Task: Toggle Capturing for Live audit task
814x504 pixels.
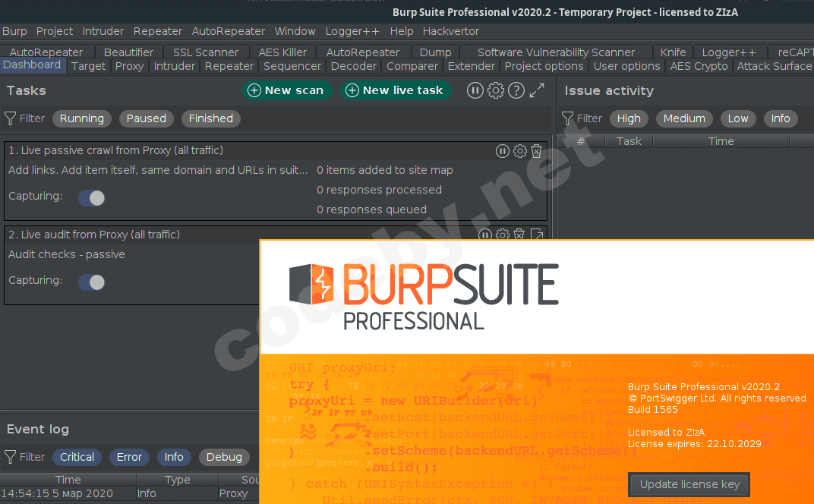Action: pyautogui.click(x=91, y=282)
